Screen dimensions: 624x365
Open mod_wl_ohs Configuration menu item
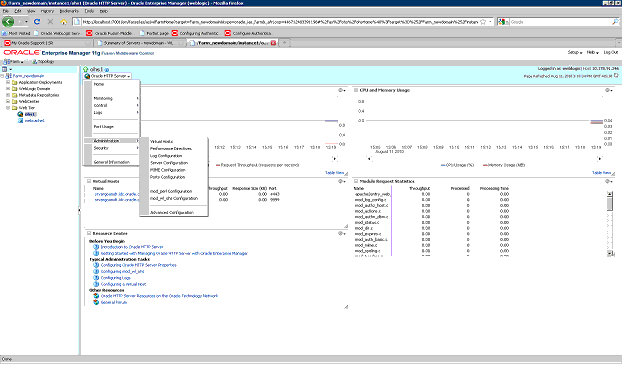174,199
